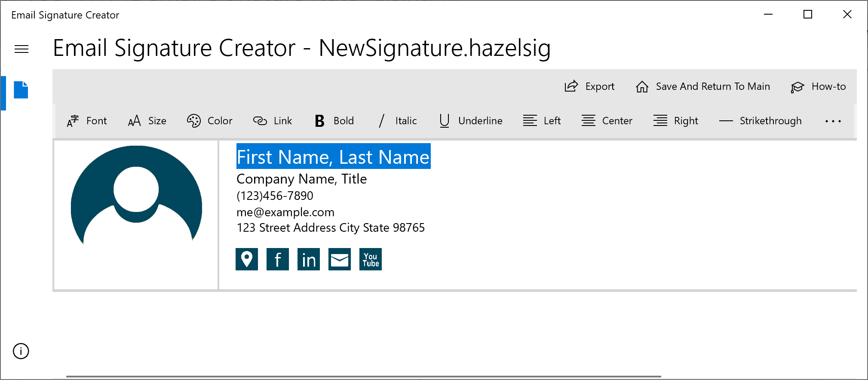This screenshot has width=868, height=380.
Task: Minimize the Email Signature Creator window
Action: pos(768,15)
